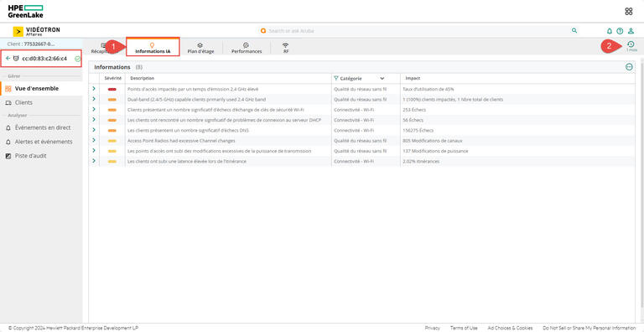Open the Informations table options ellipsis icon

tap(629, 67)
